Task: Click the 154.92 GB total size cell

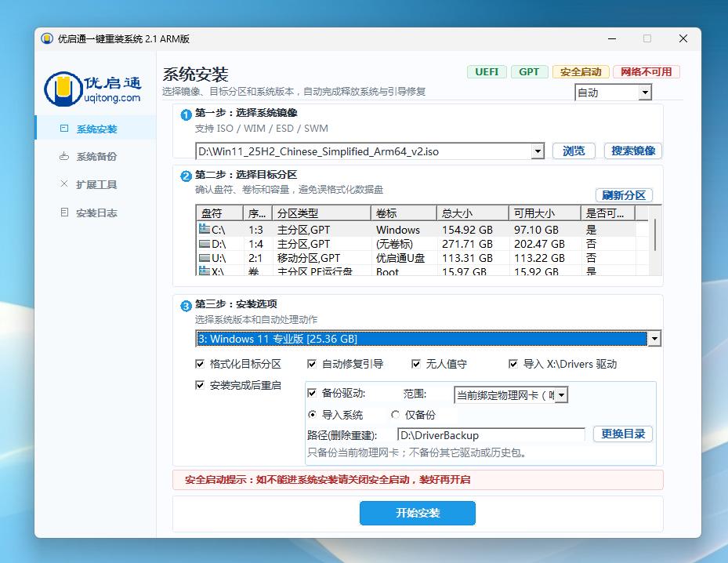Action: click(x=467, y=230)
